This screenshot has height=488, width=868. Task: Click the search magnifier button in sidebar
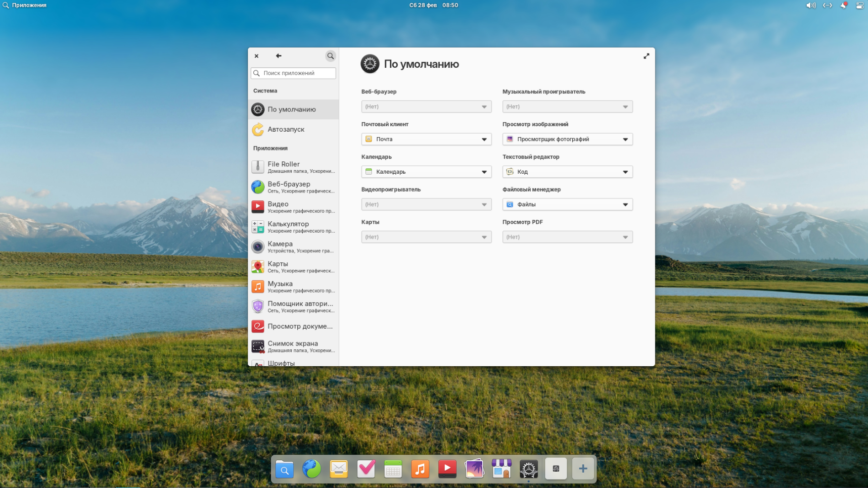click(330, 56)
